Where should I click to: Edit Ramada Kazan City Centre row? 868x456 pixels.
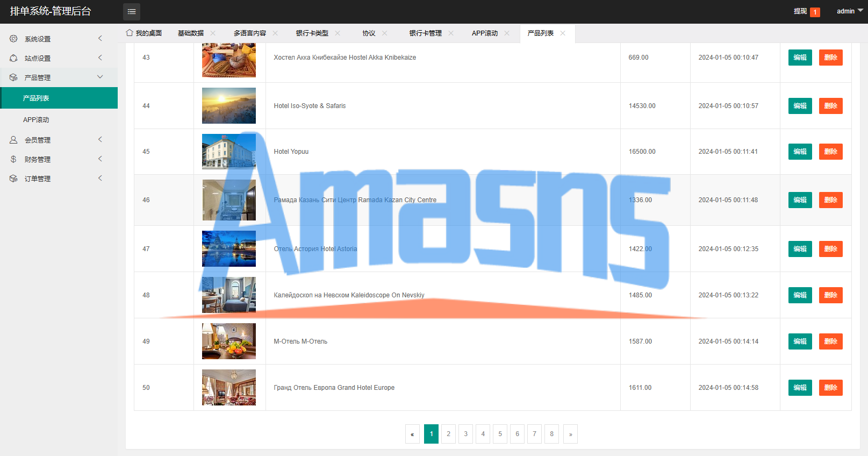click(800, 200)
